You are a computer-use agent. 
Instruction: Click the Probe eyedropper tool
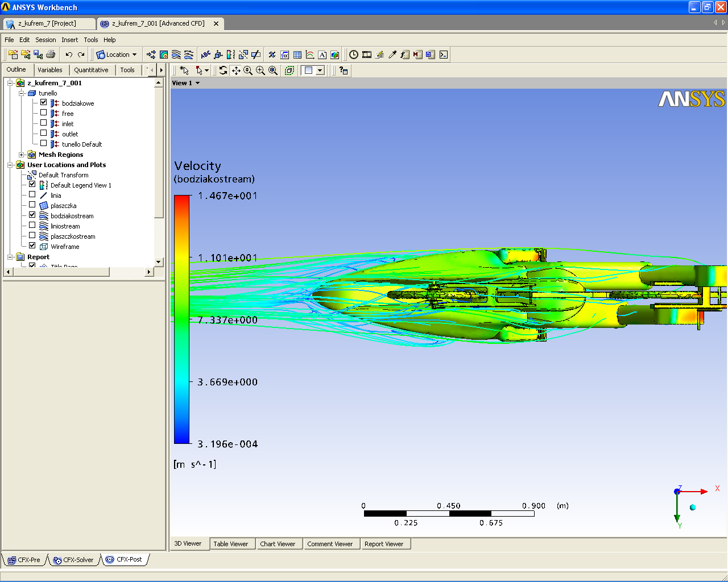392,55
